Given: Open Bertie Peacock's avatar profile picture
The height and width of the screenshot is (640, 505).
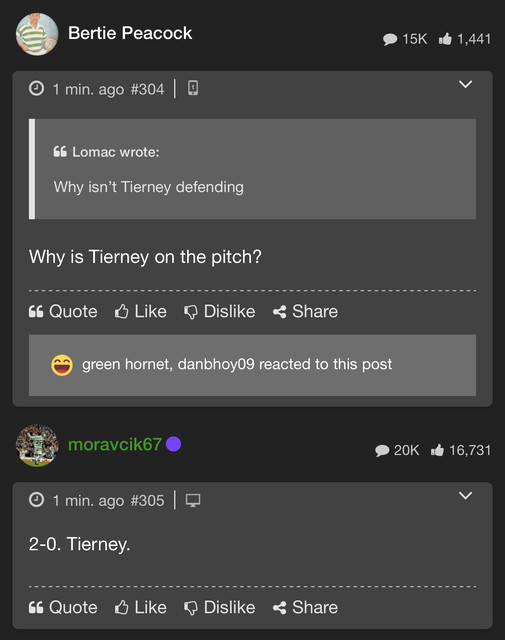Looking at the screenshot, I should pos(37,34).
